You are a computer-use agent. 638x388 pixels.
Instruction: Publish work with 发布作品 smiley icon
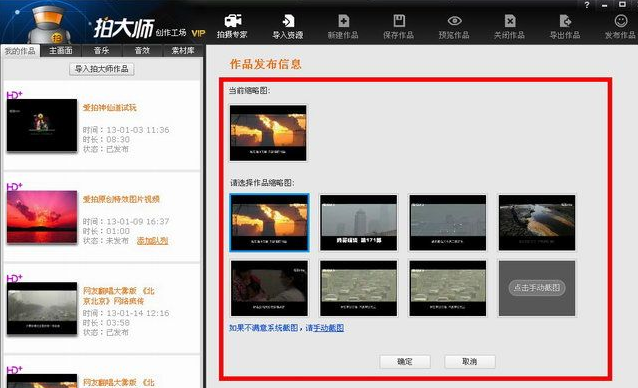pos(620,27)
